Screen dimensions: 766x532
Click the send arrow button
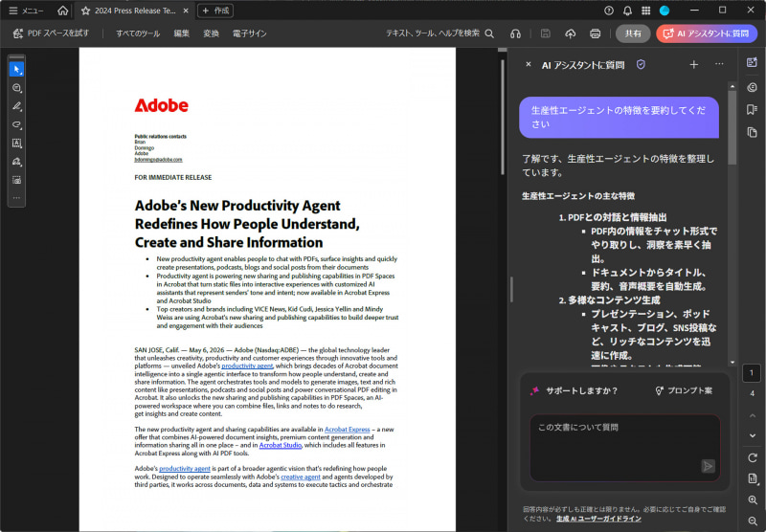coord(708,466)
